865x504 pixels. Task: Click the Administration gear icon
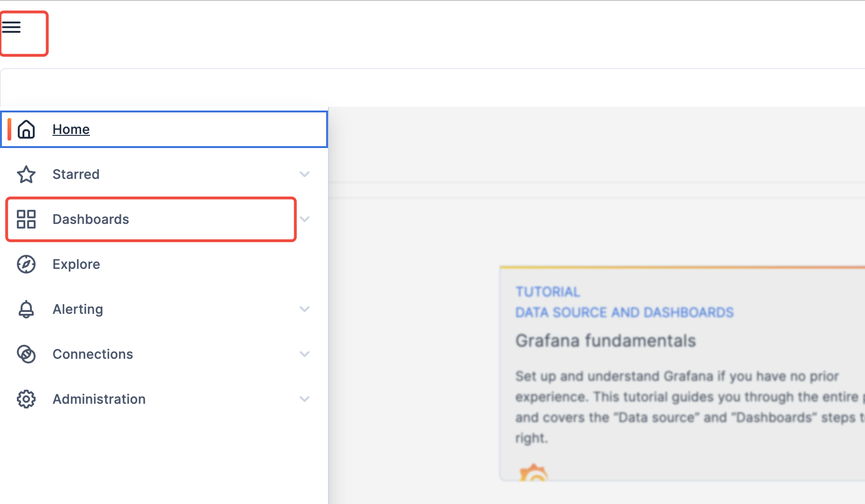click(26, 399)
